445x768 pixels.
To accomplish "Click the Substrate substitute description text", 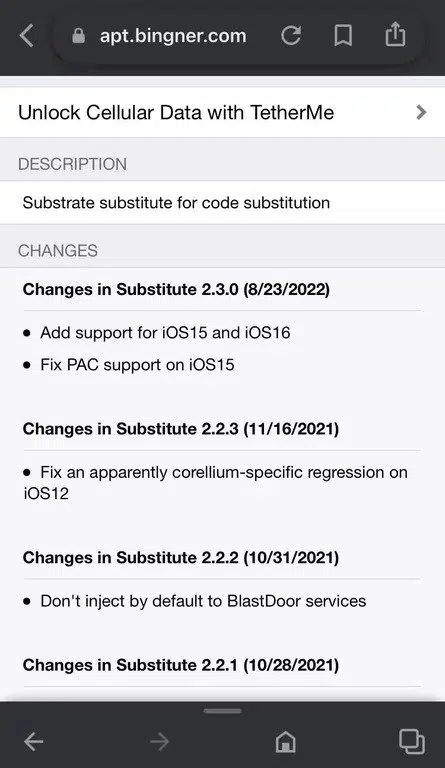I will click(x=176, y=203).
